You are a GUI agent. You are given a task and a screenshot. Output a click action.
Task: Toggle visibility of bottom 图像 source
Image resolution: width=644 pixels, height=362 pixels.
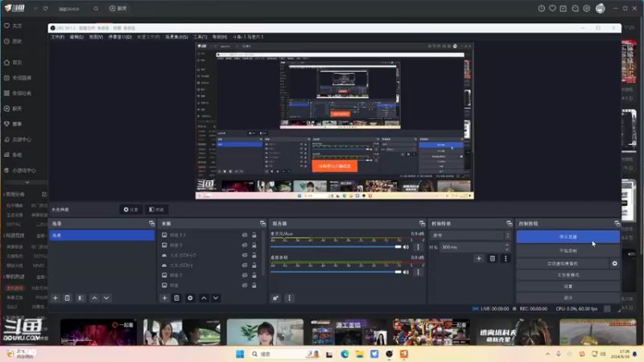(x=245, y=286)
